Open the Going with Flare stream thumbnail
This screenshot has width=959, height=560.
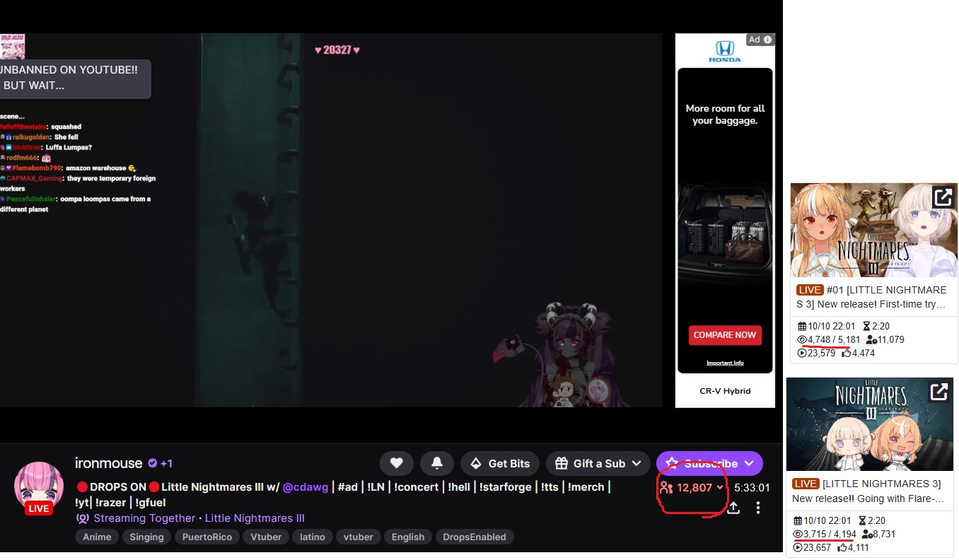coord(870,424)
